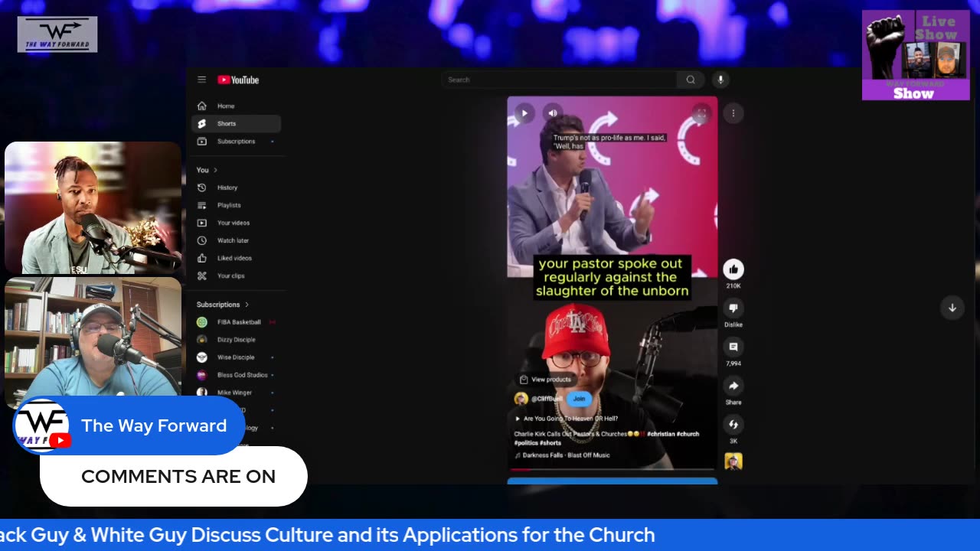Dislike the Short video

(733, 308)
